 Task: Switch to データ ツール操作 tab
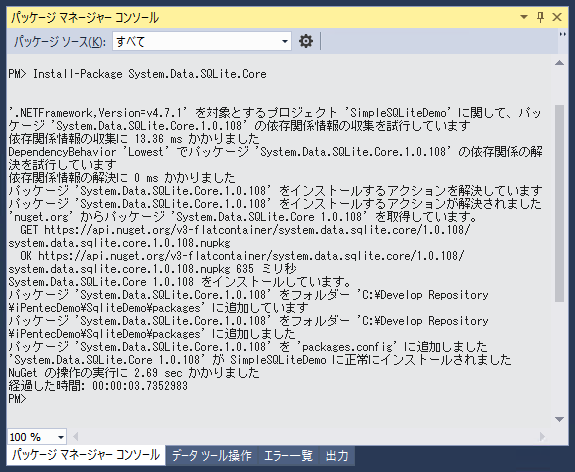[212, 455]
